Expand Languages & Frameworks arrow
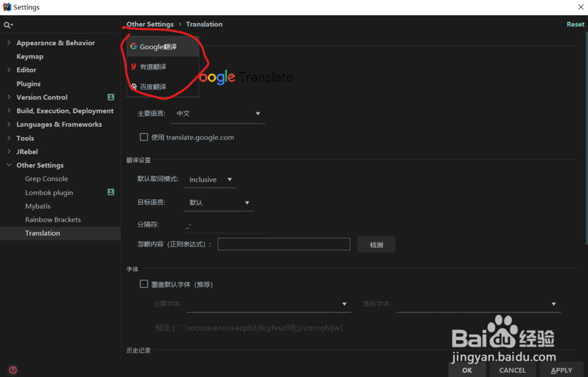588x377 pixels. click(x=9, y=124)
